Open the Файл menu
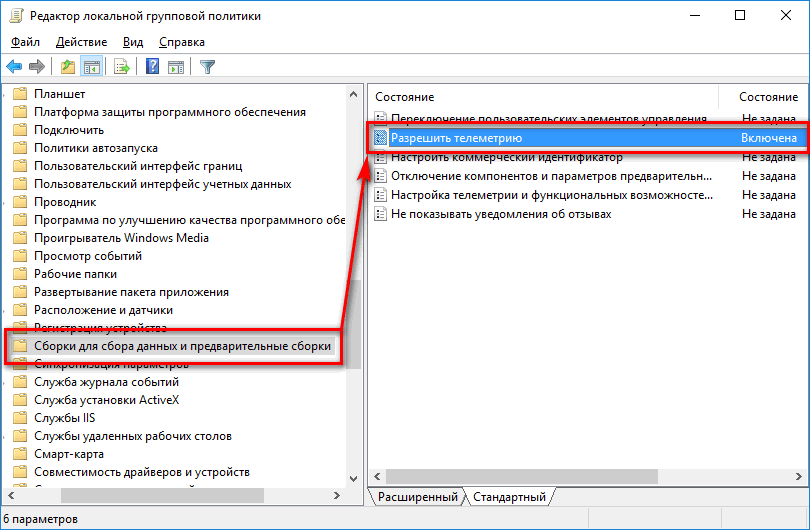 tap(25, 42)
